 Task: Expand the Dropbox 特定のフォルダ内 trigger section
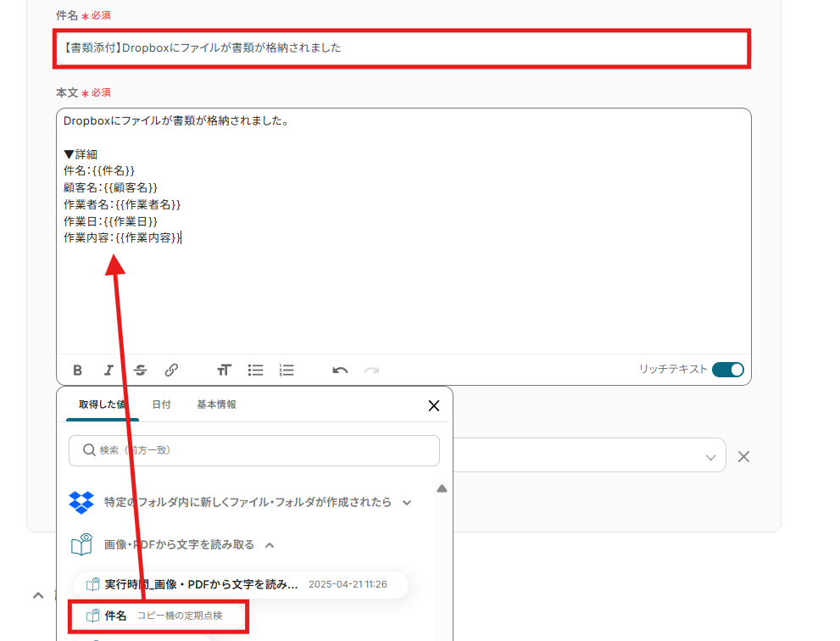[407, 503]
